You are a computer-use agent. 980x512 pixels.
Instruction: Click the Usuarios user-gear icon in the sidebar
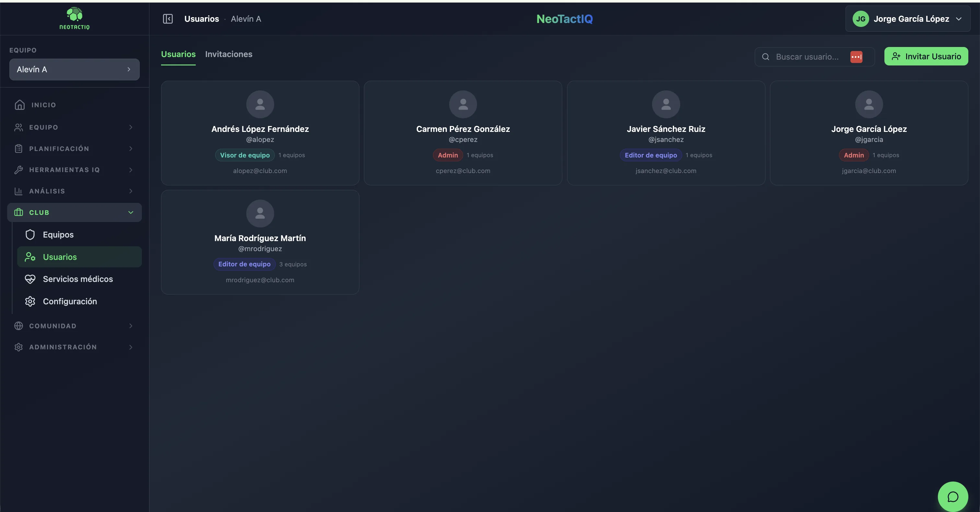pyautogui.click(x=30, y=257)
